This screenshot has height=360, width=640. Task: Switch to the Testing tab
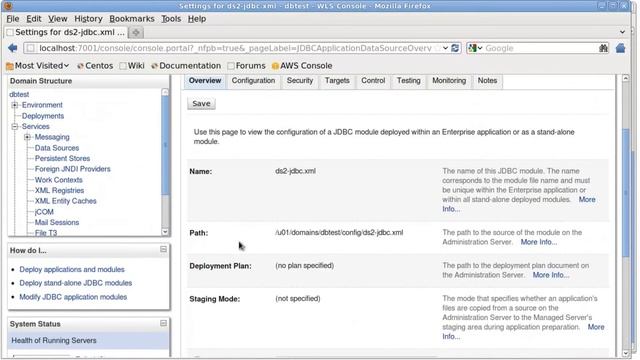coord(409,81)
